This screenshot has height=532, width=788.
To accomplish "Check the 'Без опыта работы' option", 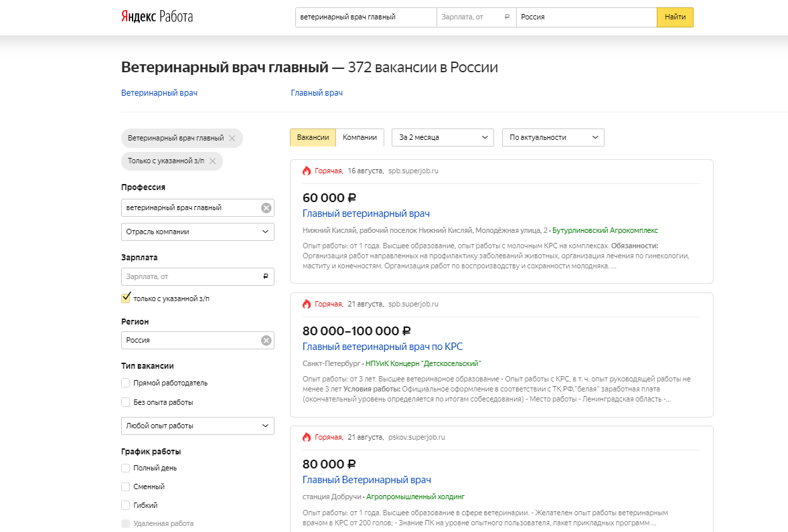I will (x=126, y=402).
